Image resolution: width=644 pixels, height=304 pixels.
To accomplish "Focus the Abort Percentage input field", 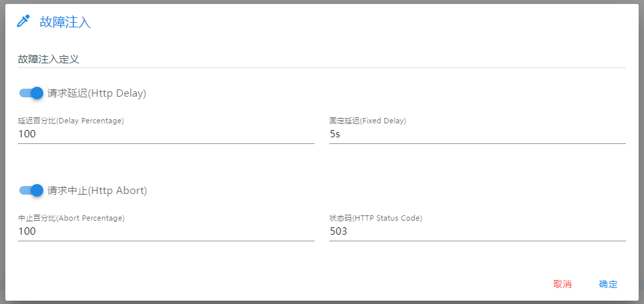I will tap(167, 231).
